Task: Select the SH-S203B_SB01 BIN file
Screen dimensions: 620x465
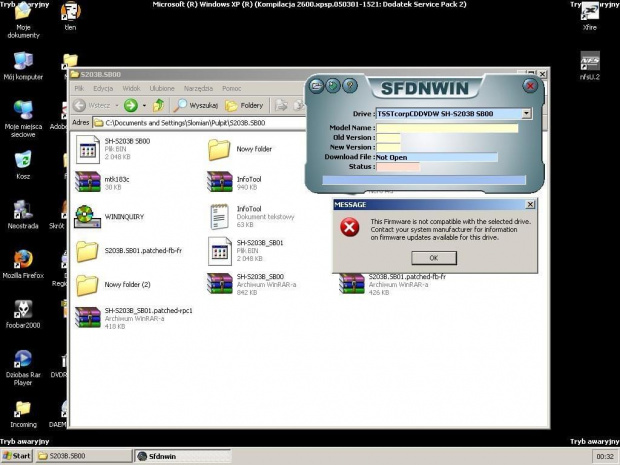Action: coord(246,251)
